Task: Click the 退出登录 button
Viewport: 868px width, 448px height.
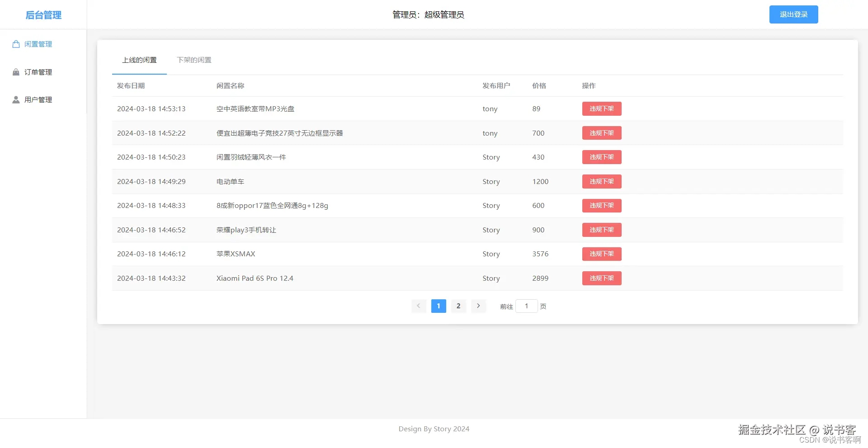Action: click(793, 14)
